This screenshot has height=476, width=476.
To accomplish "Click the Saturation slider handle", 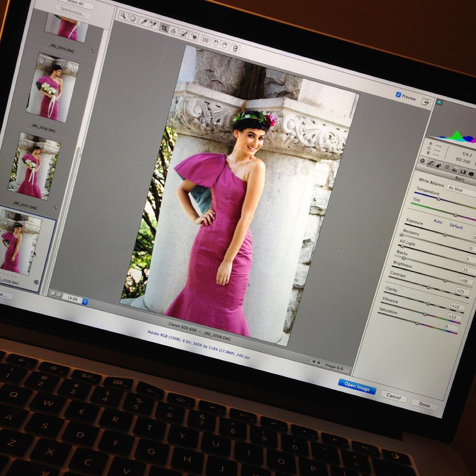I will [x=417, y=324].
